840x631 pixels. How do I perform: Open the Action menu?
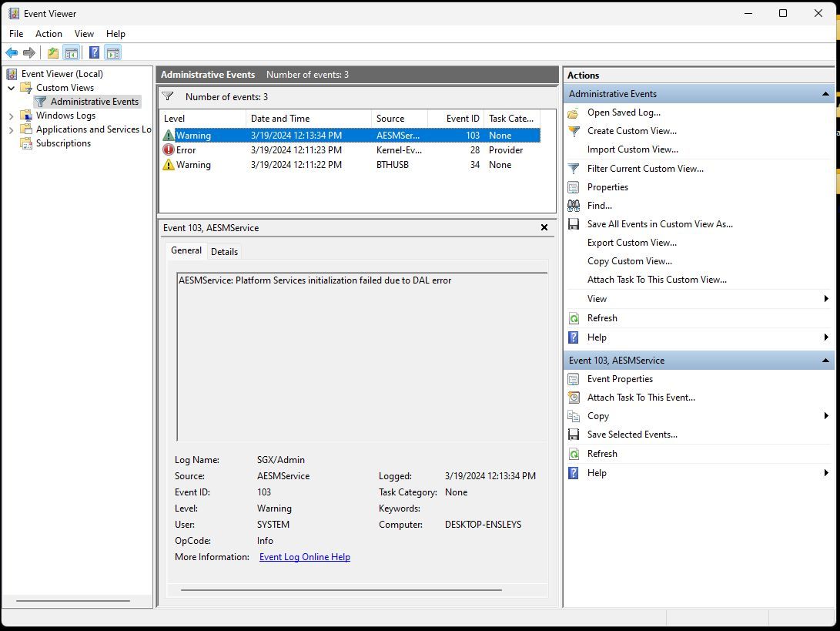point(49,34)
